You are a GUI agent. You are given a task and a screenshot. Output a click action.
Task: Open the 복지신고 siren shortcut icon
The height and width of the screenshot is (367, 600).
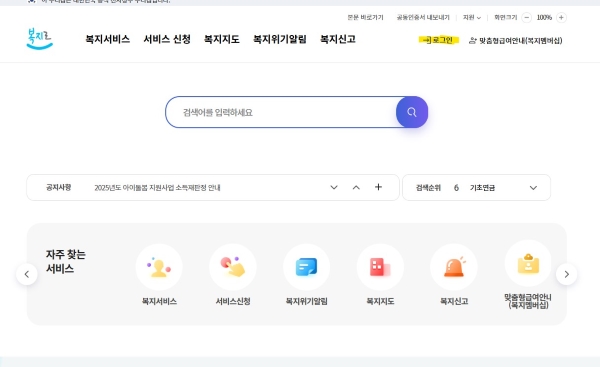(x=454, y=267)
